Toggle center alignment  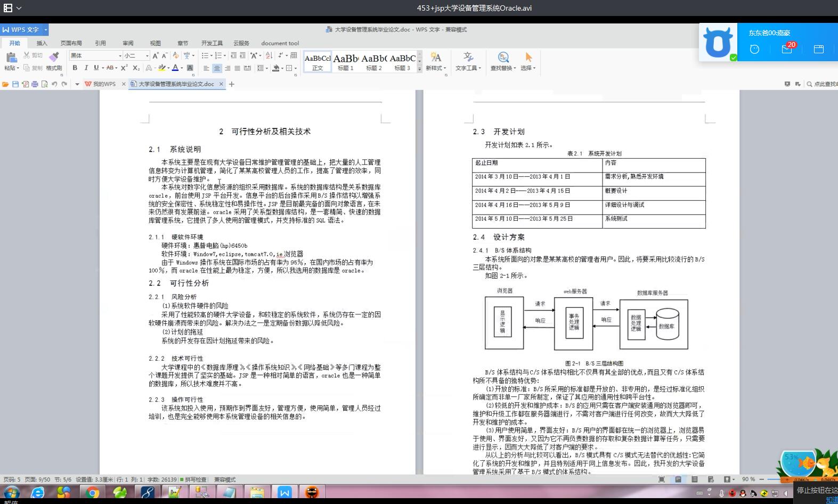pyautogui.click(x=217, y=68)
